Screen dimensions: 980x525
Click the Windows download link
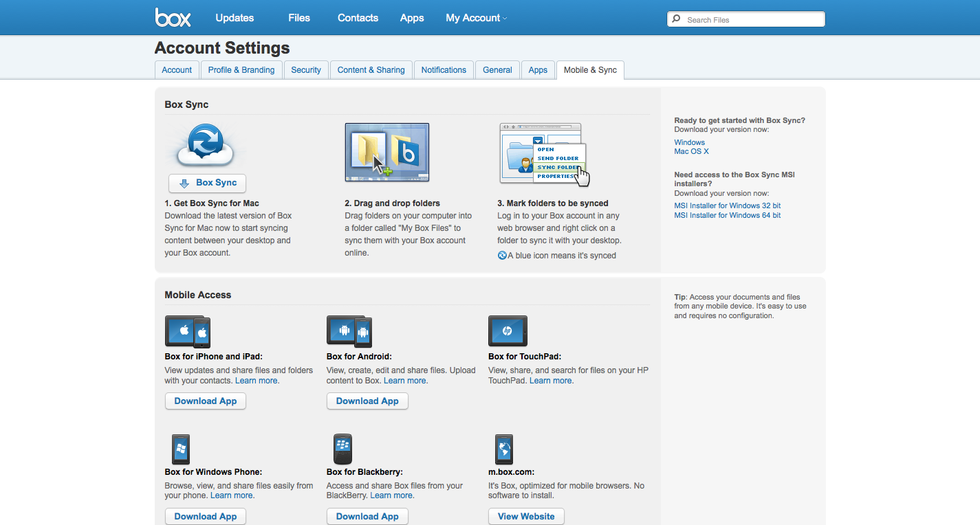[x=689, y=142]
